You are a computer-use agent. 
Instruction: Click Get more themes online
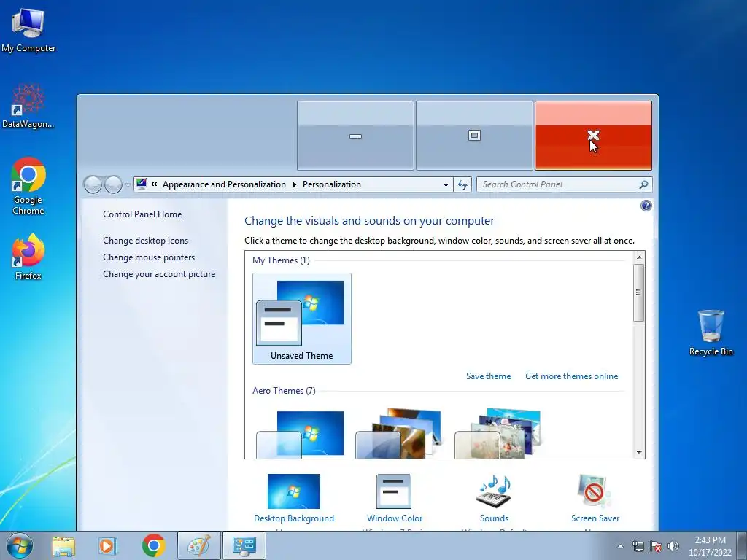(571, 376)
